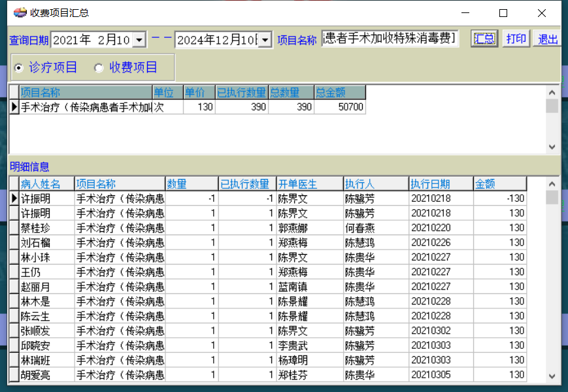568x392 pixels.
Task: Select the 收费项目 radio button
Action: [99, 68]
